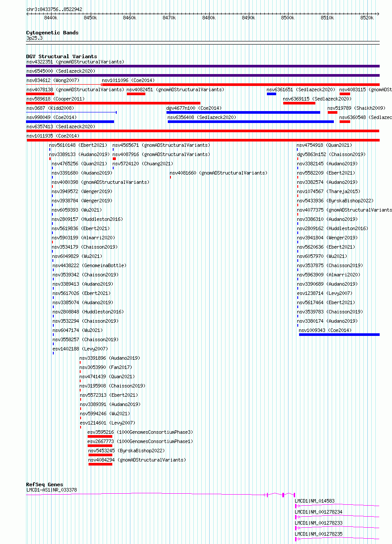
Task: Select nsv1074567 (Thareja2015) variant
Action: click(328, 191)
